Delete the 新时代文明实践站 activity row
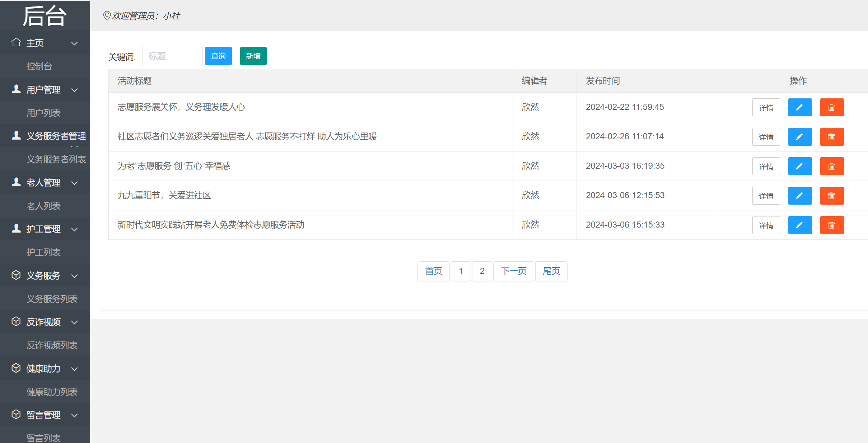Screen dimensions: 868x443 [832, 225]
